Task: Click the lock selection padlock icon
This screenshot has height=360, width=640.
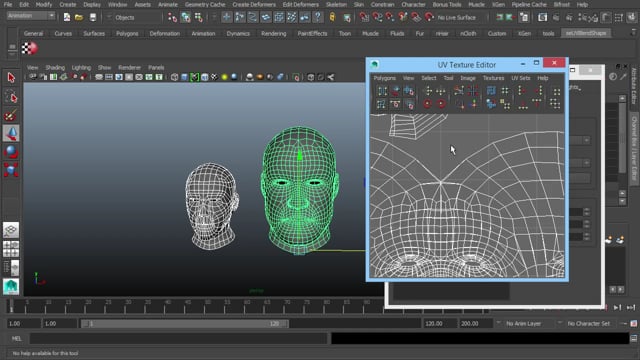Action: (332, 17)
